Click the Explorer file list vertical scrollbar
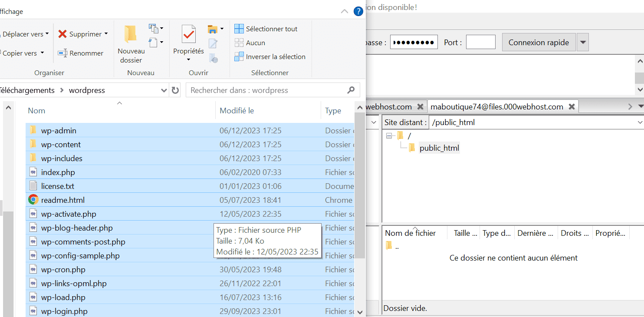Screen dimensions: 644x317 point(360,185)
